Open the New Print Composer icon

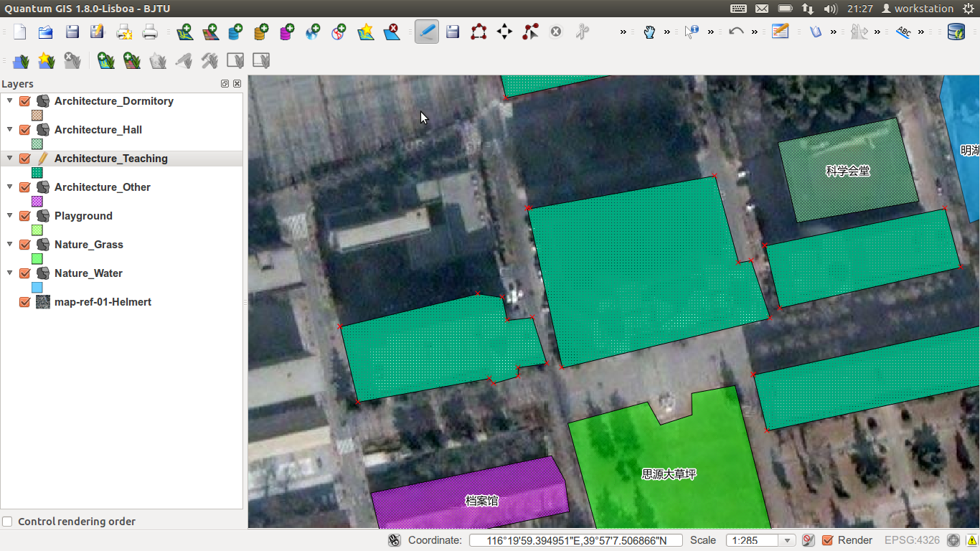tap(124, 32)
